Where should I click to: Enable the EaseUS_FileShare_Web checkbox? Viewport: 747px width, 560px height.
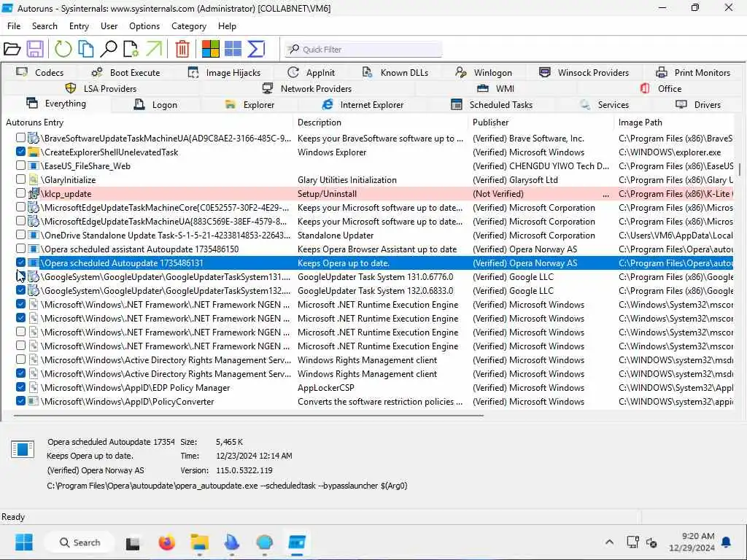(x=20, y=166)
